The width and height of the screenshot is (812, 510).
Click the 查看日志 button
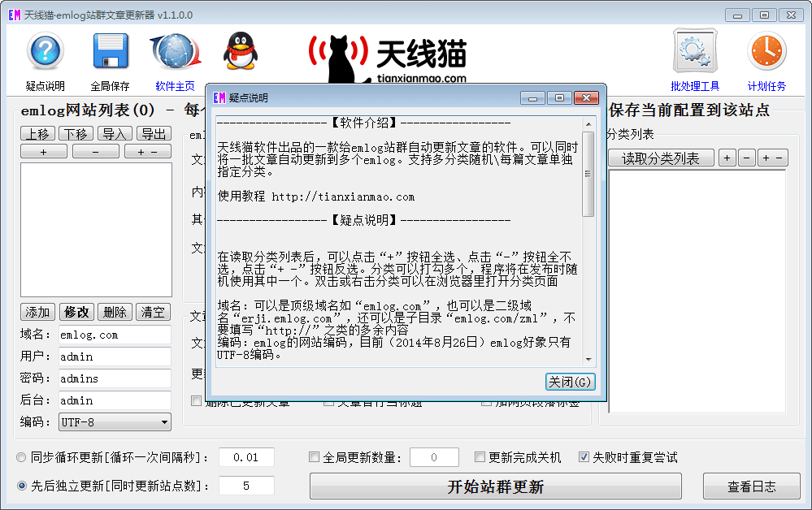[x=751, y=486]
